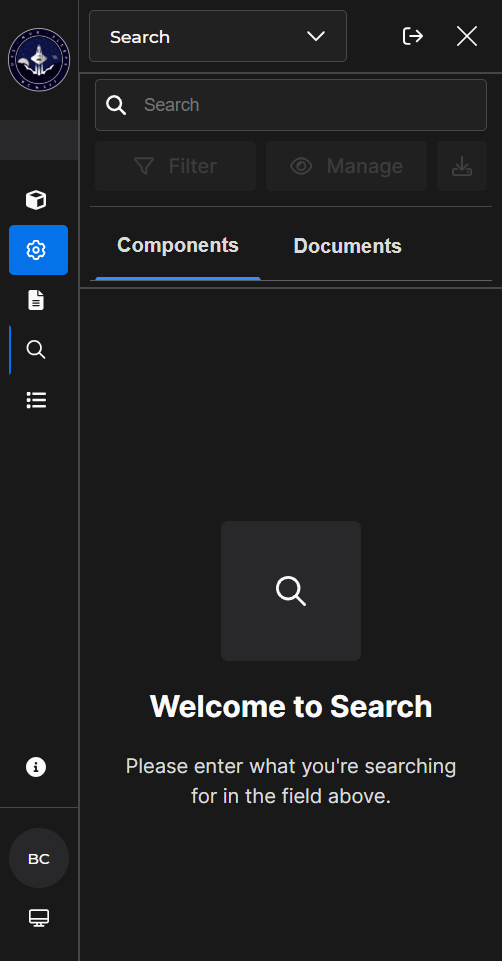
Task: Close the Search panel with X
Action: tap(467, 37)
